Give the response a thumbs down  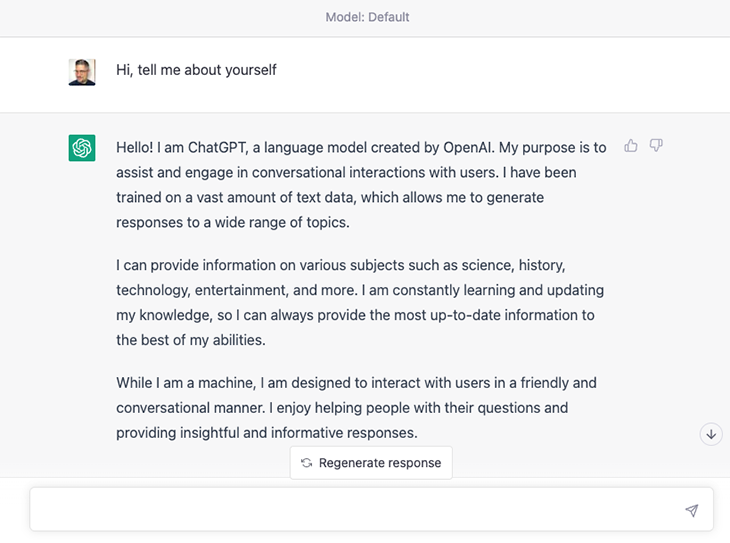pos(656,146)
